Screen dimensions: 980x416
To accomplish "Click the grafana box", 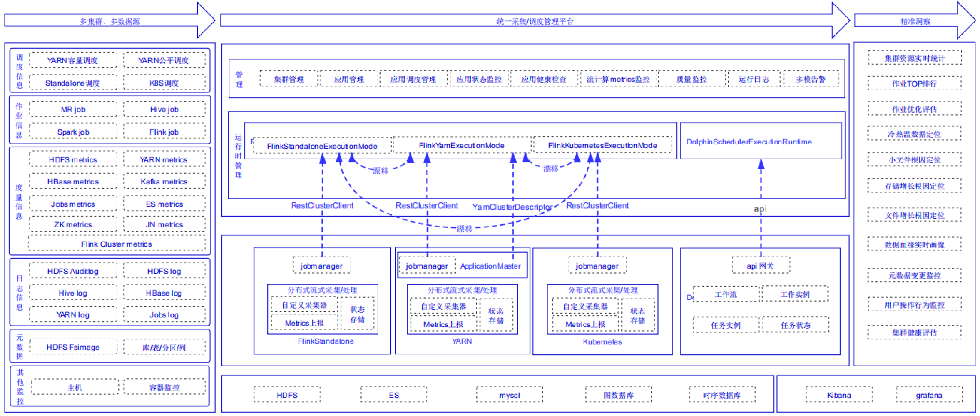I will click(929, 394).
